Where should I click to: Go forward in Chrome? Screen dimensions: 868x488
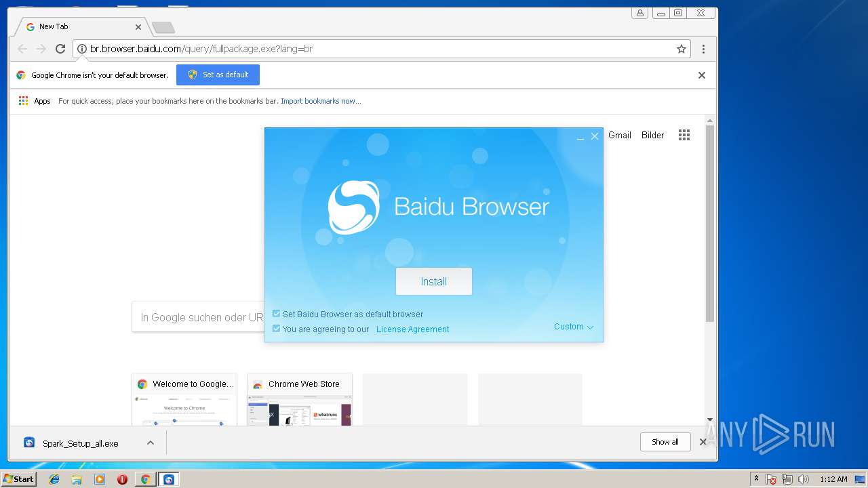pos(41,49)
